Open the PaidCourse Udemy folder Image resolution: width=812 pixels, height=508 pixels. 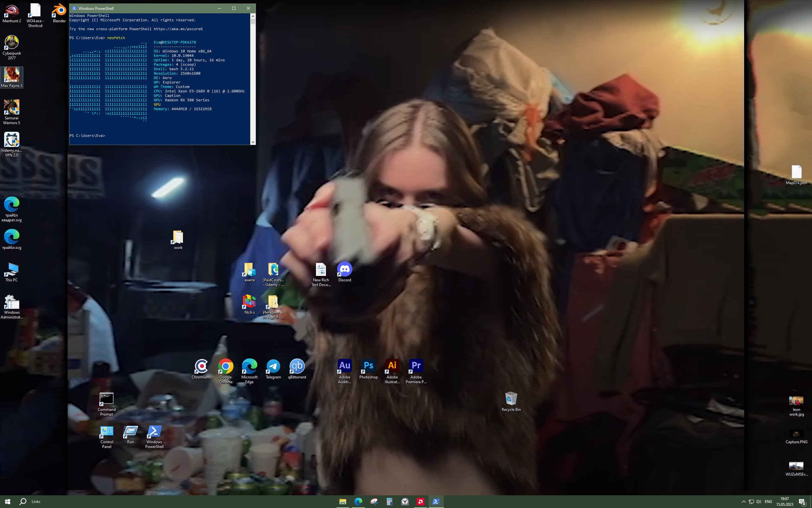(273, 275)
